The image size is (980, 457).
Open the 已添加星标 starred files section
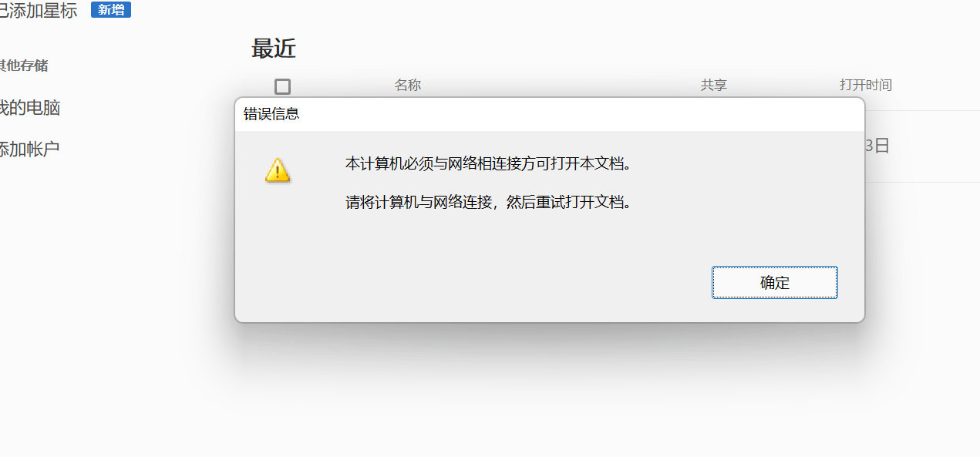click(x=38, y=10)
